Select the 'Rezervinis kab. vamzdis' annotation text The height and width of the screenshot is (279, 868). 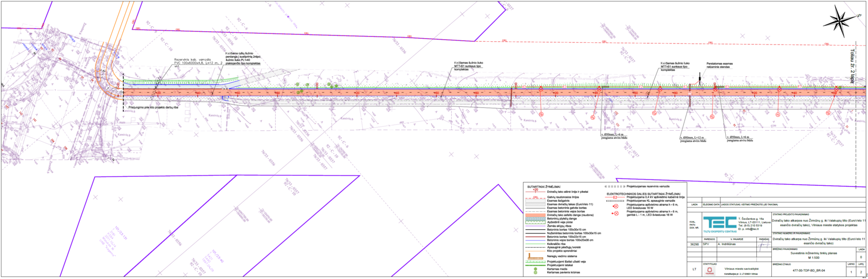[193, 59]
